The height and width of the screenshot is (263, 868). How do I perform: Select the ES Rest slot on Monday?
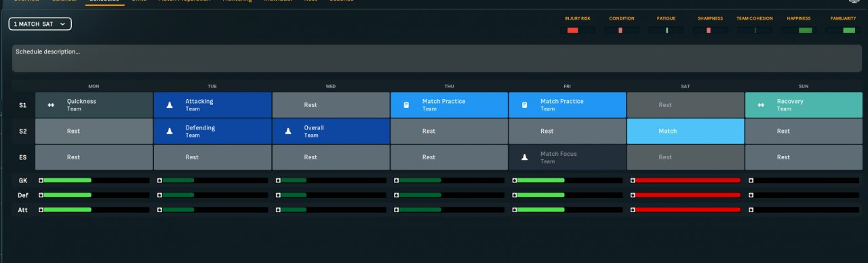(94, 157)
